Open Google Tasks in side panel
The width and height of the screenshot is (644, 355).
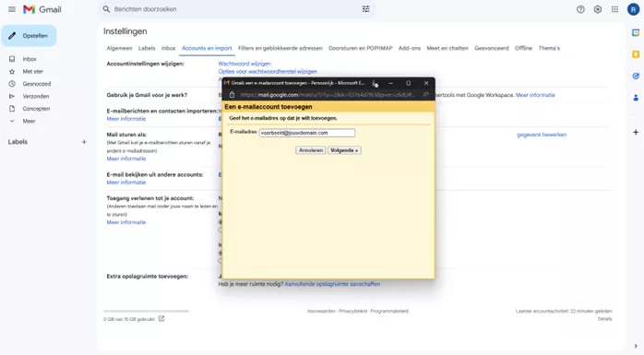pos(636,76)
